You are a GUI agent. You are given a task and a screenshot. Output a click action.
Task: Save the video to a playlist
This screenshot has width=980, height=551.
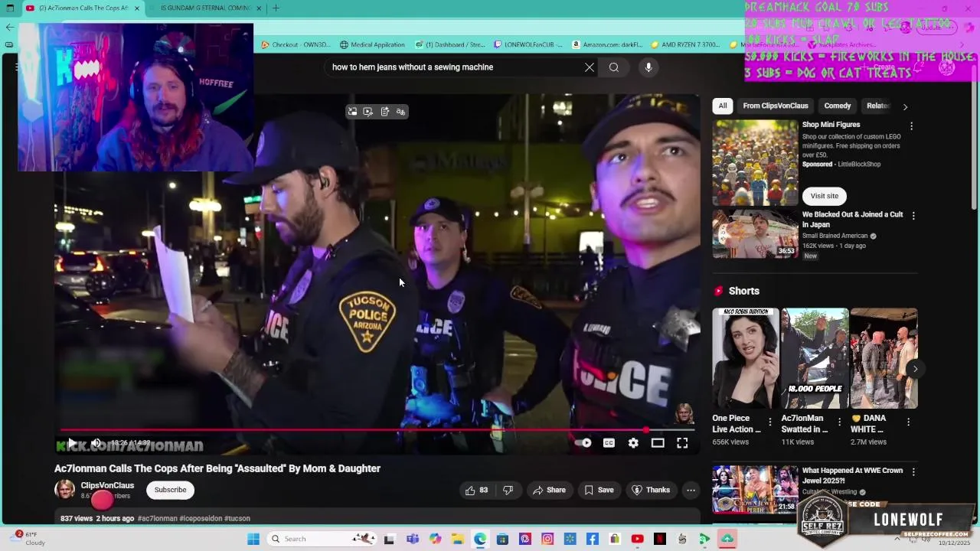pyautogui.click(x=599, y=490)
